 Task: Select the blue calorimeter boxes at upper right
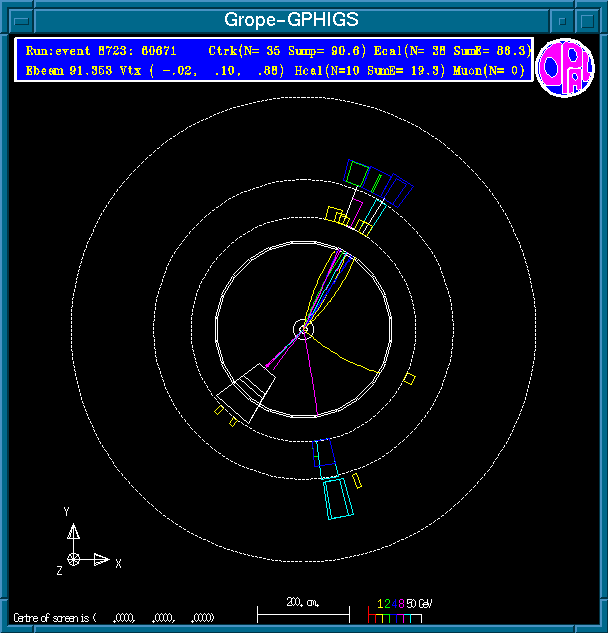click(x=397, y=187)
